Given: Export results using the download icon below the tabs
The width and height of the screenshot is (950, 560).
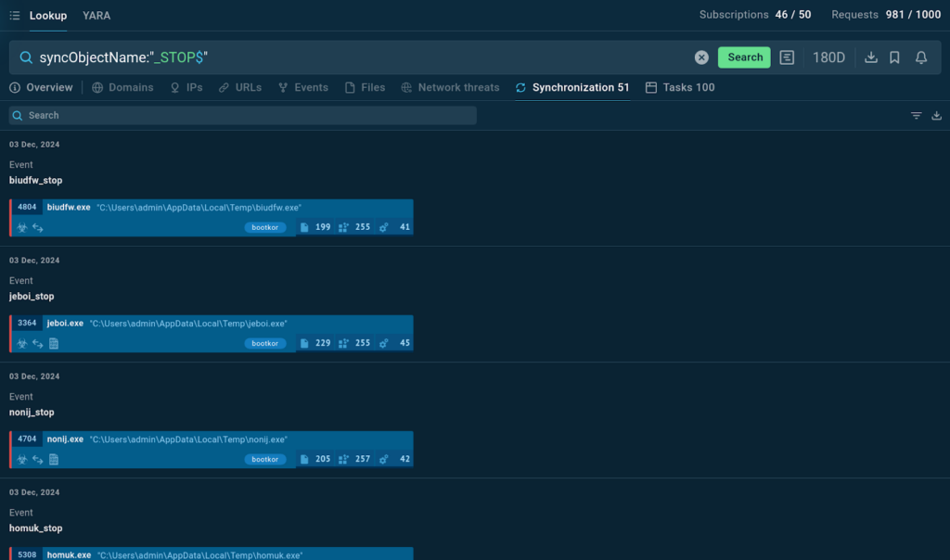Looking at the screenshot, I should [936, 116].
